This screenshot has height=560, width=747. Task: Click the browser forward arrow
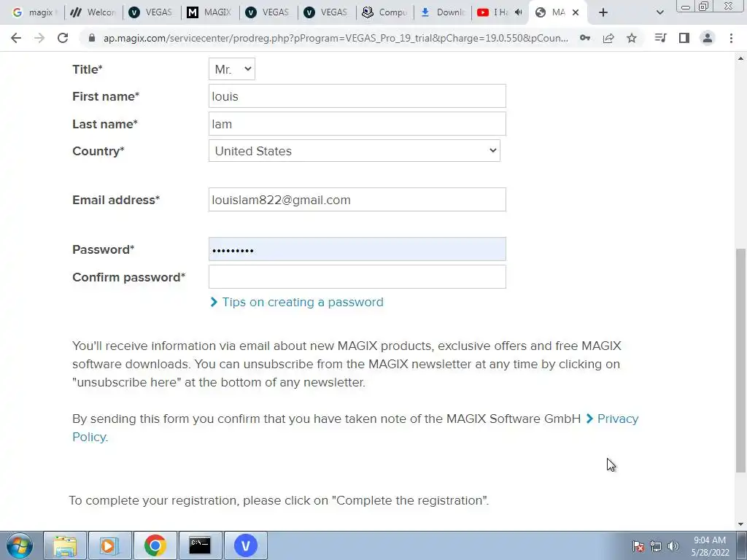pos(39,38)
